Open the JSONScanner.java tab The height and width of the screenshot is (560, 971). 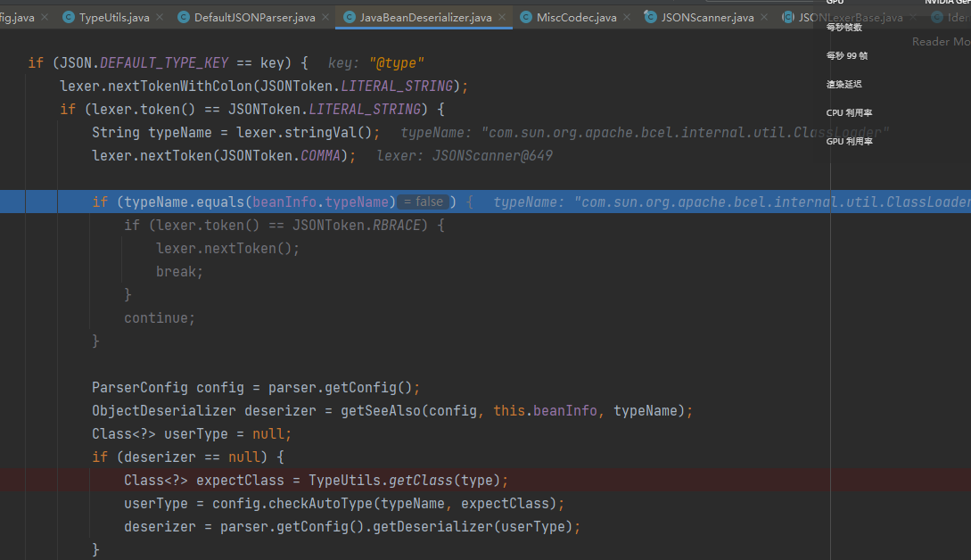[707, 17]
